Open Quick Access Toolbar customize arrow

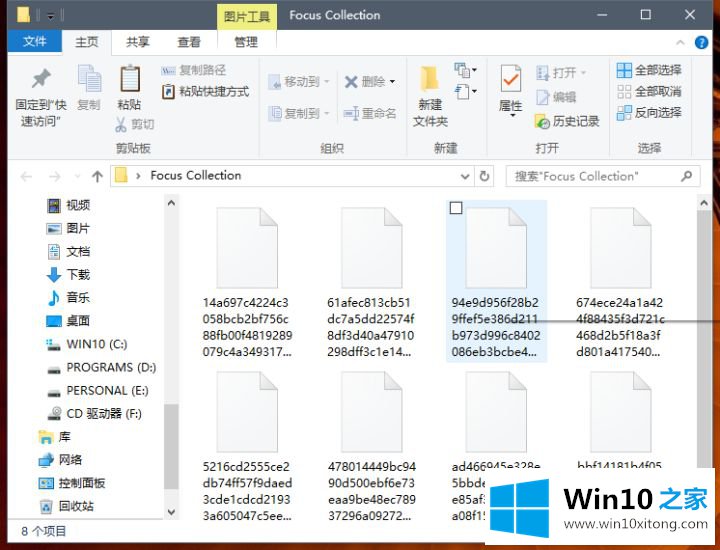point(51,17)
